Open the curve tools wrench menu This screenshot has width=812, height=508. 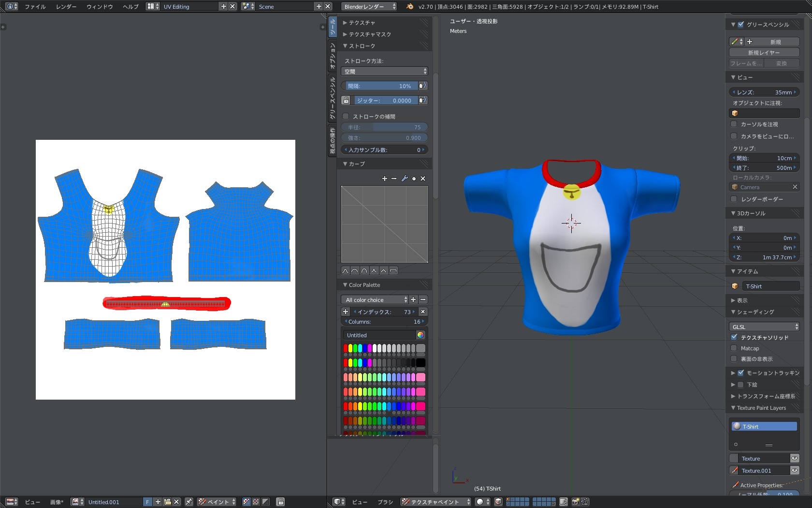[x=405, y=179]
